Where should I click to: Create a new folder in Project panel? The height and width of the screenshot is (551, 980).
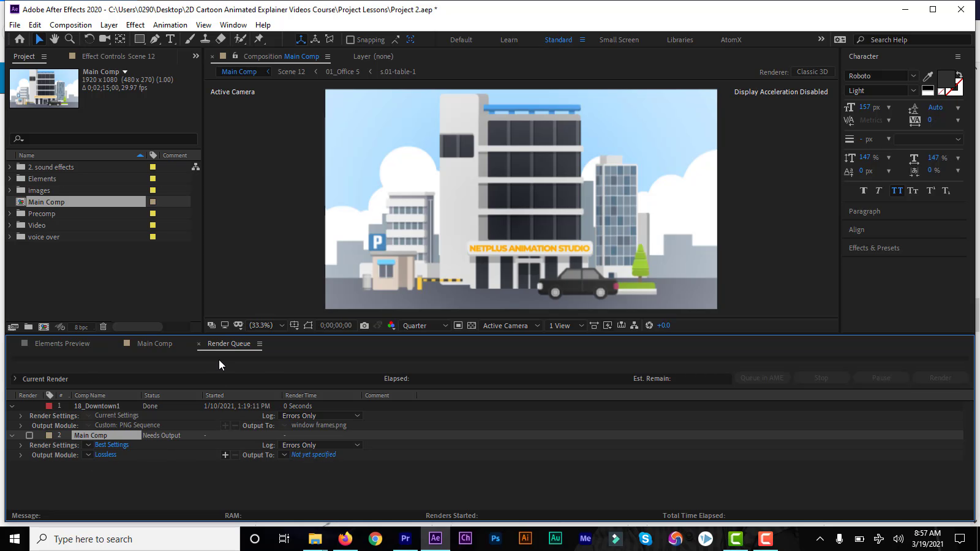tap(28, 327)
